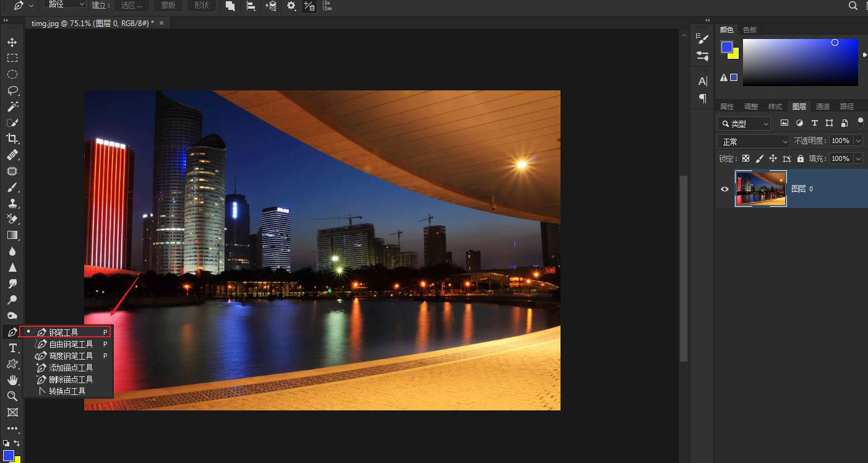Select the Sharpen triangle tool

(x=12, y=267)
